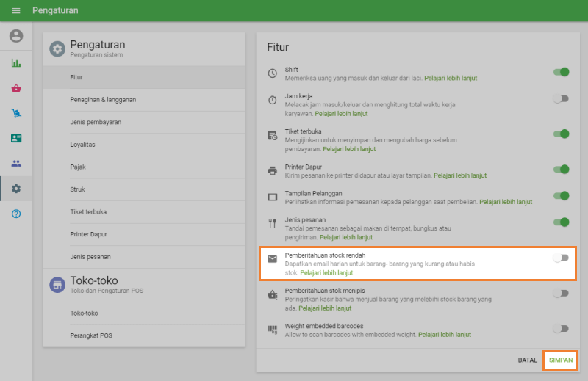The width and height of the screenshot is (588, 381).
Task: Open the help question mark icon
Action: (x=16, y=214)
